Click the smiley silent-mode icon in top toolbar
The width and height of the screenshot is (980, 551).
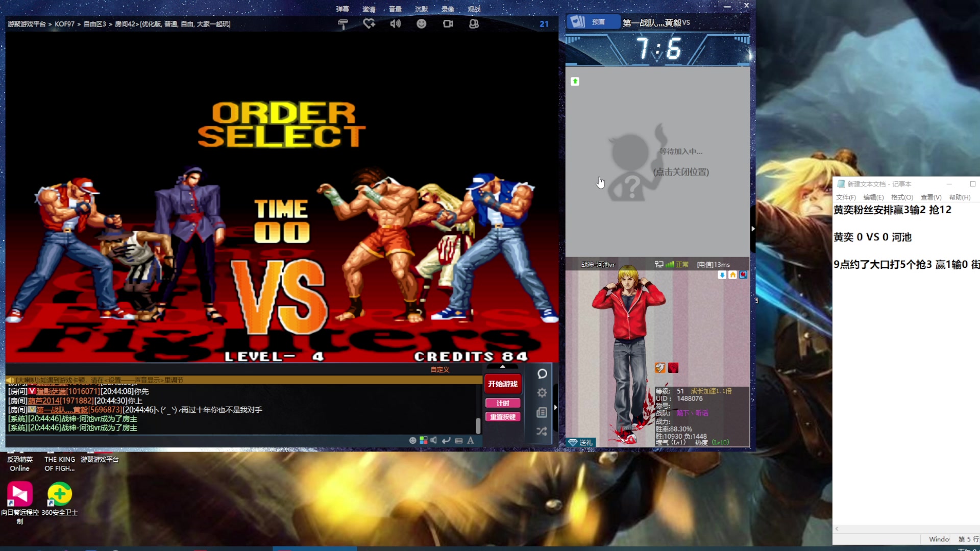(x=422, y=23)
